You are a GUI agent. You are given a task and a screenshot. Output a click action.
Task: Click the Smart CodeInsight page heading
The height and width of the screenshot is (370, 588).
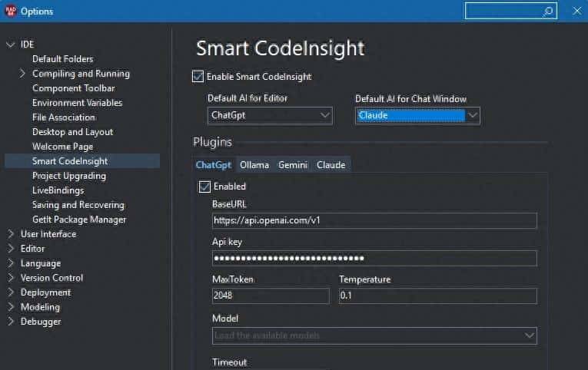coord(280,48)
